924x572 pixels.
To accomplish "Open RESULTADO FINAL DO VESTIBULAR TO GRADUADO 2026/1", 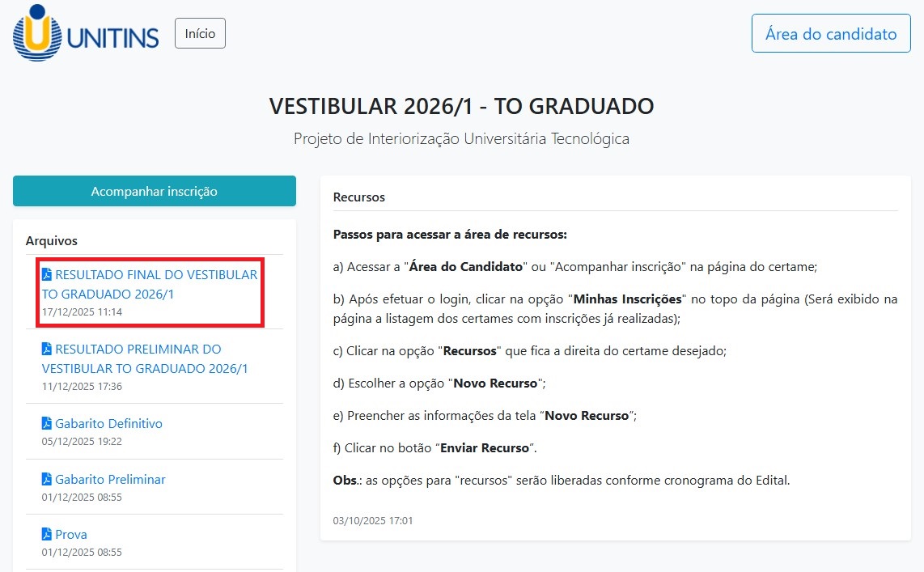I will click(155, 284).
